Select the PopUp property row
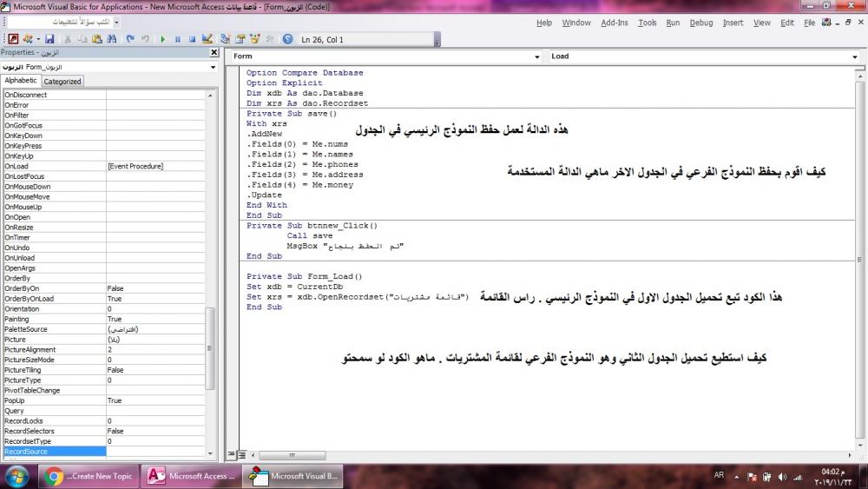 (x=104, y=400)
